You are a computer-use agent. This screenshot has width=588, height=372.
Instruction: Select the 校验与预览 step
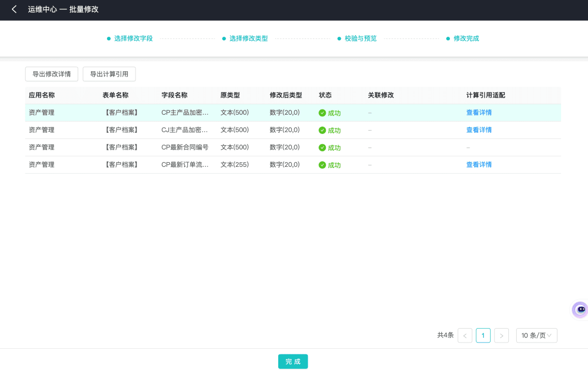click(357, 38)
